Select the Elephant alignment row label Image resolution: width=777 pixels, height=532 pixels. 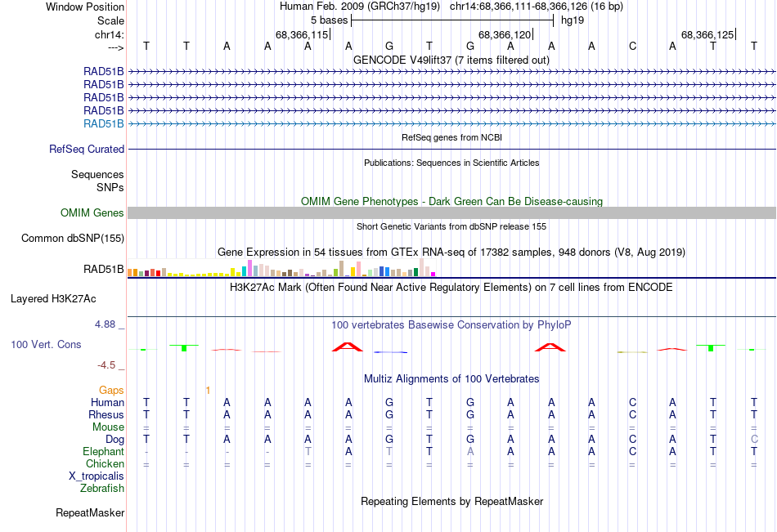[x=104, y=451]
